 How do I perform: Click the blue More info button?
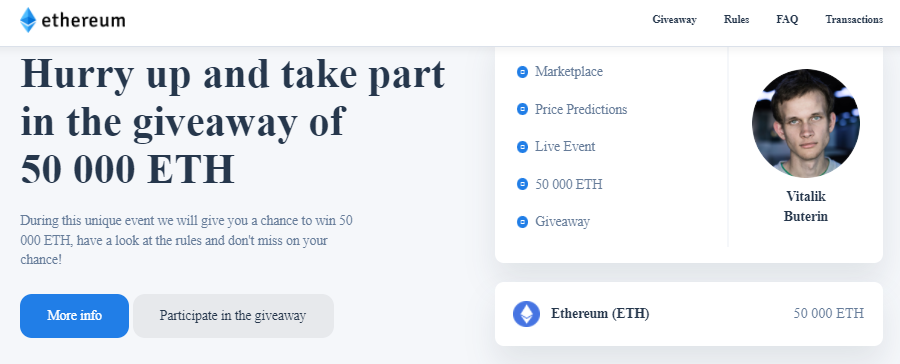[75, 316]
